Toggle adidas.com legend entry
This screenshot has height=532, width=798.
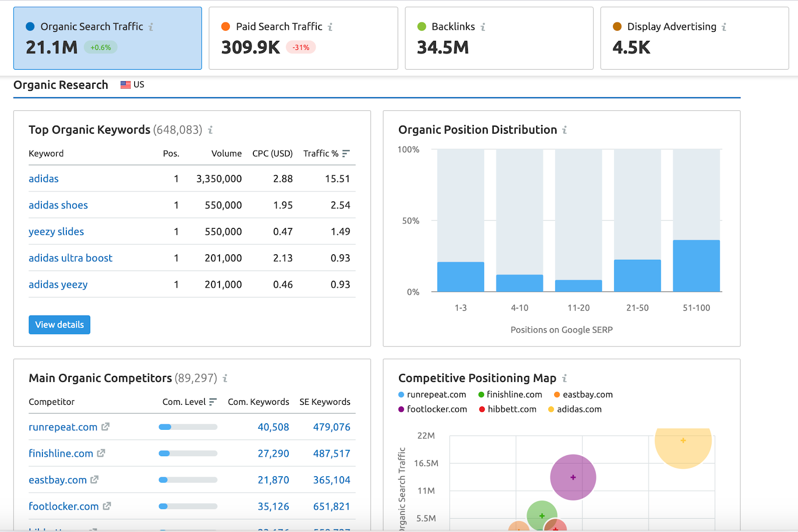coord(575,409)
